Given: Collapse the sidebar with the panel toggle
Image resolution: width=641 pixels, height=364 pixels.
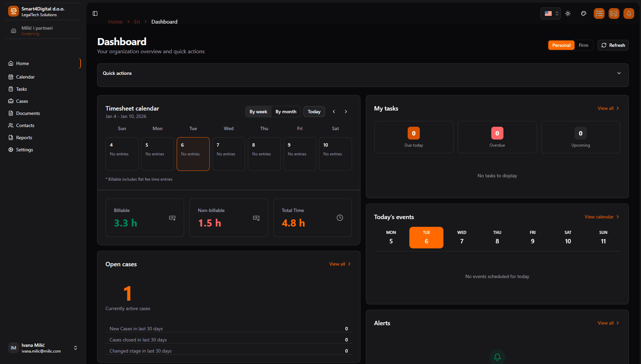Looking at the screenshot, I should (95, 13).
